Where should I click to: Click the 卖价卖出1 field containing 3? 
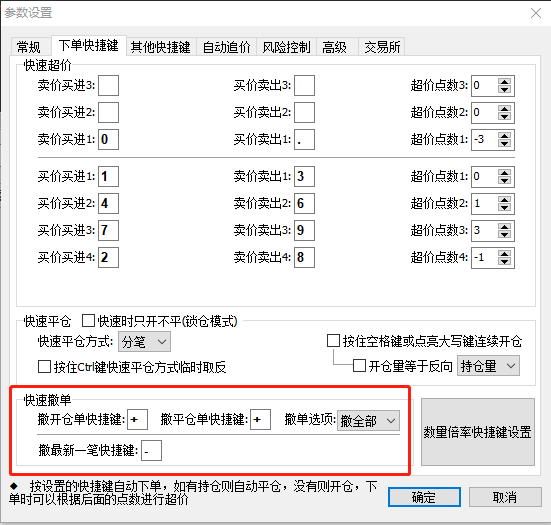(x=304, y=176)
